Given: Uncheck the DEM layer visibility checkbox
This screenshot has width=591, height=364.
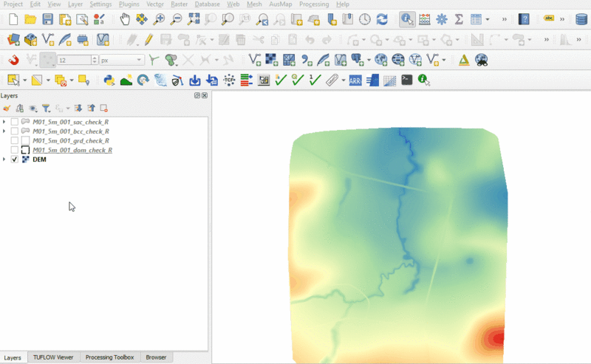Looking at the screenshot, I should (x=15, y=159).
